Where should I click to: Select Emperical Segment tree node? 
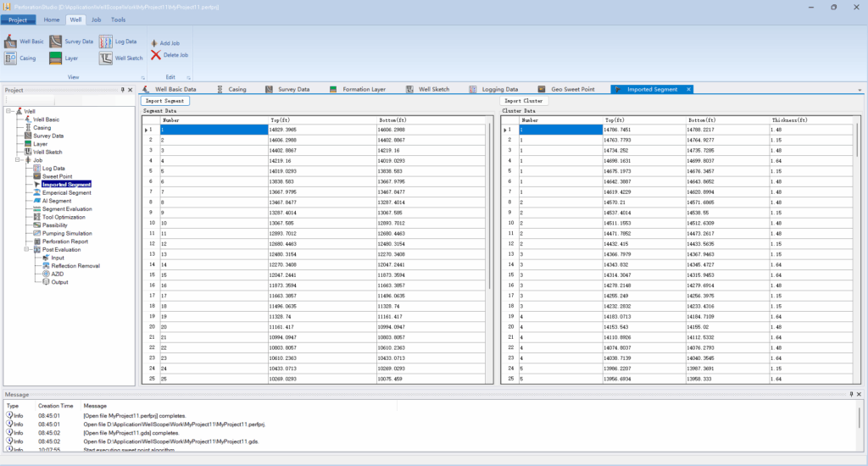(66, 192)
